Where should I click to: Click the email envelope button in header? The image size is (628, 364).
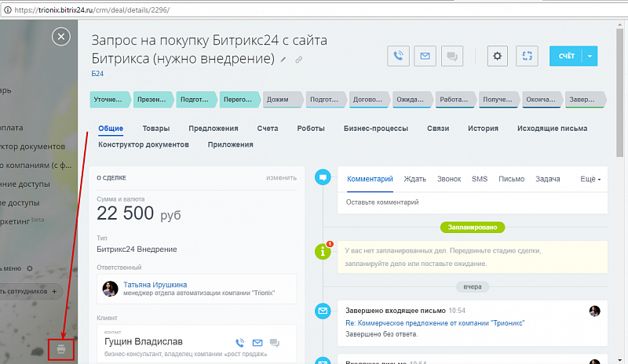click(425, 56)
